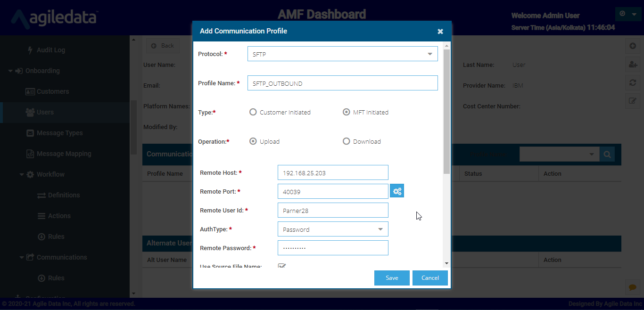Click the Remote Host input field
The image size is (644, 310).
(x=333, y=173)
